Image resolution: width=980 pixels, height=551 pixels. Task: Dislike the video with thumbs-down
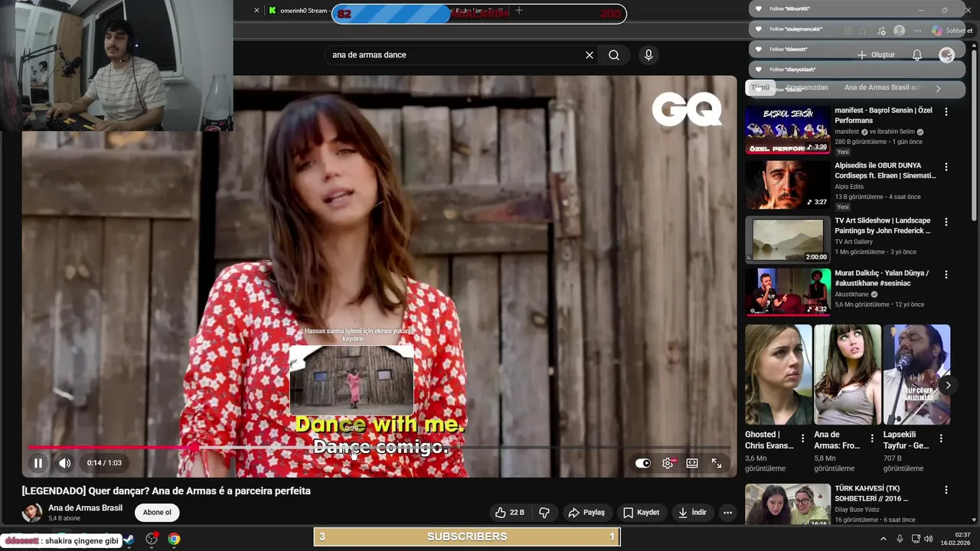pyautogui.click(x=544, y=513)
